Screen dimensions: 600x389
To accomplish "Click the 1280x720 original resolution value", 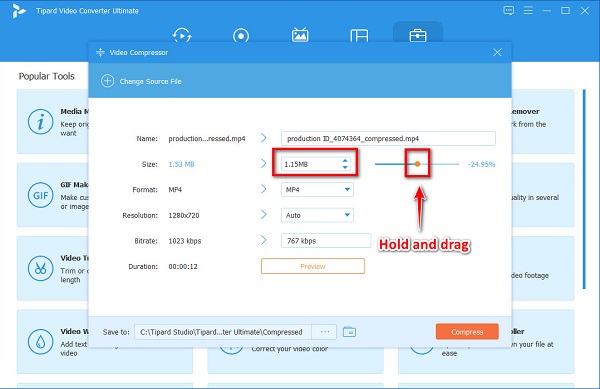I will (184, 215).
